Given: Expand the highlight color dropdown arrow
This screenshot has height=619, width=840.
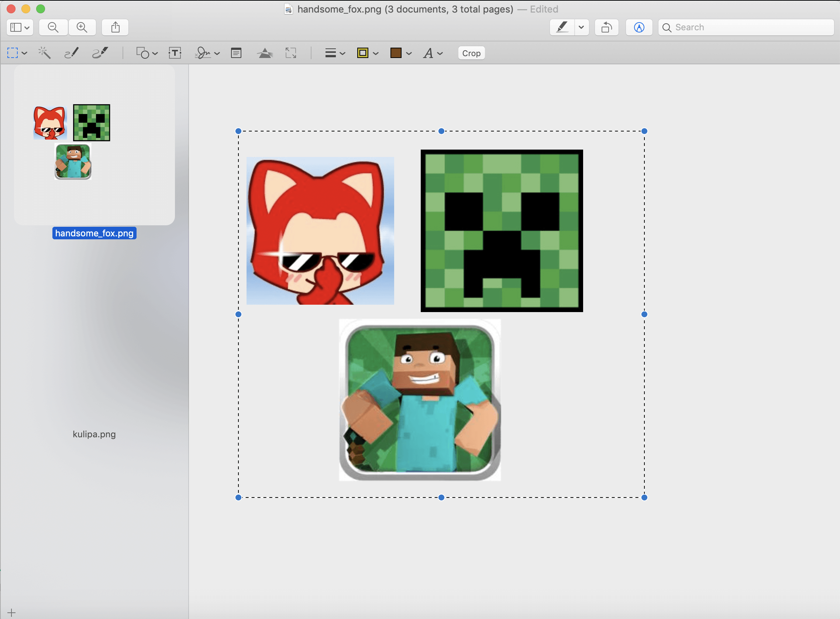Looking at the screenshot, I should point(581,27).
